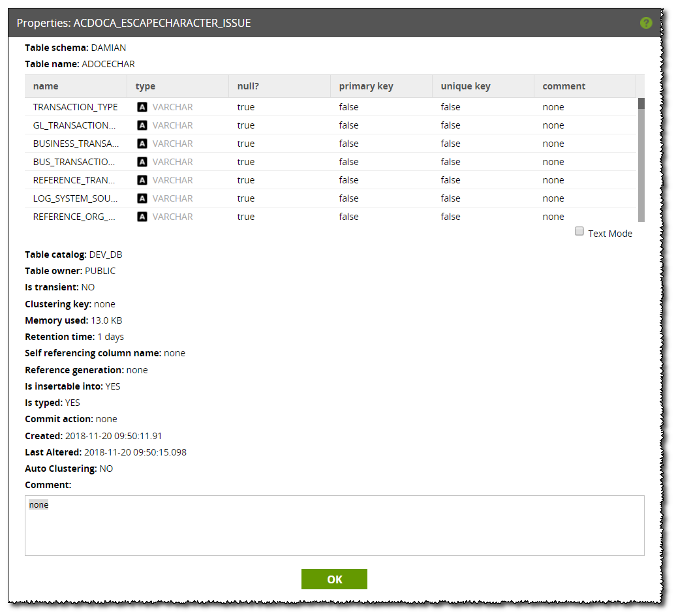Click comment none in REFERENCE_TRAN row

tap(553, 180)
